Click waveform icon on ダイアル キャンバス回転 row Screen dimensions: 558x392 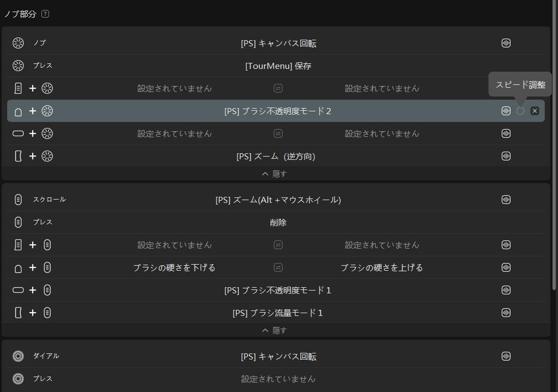(x=506, y=356)
